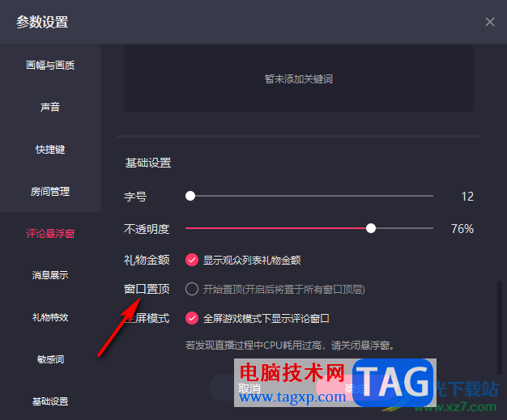Switch to the 声音 tab
Viewport: 507px width, 420px height.
click(50, 108)
